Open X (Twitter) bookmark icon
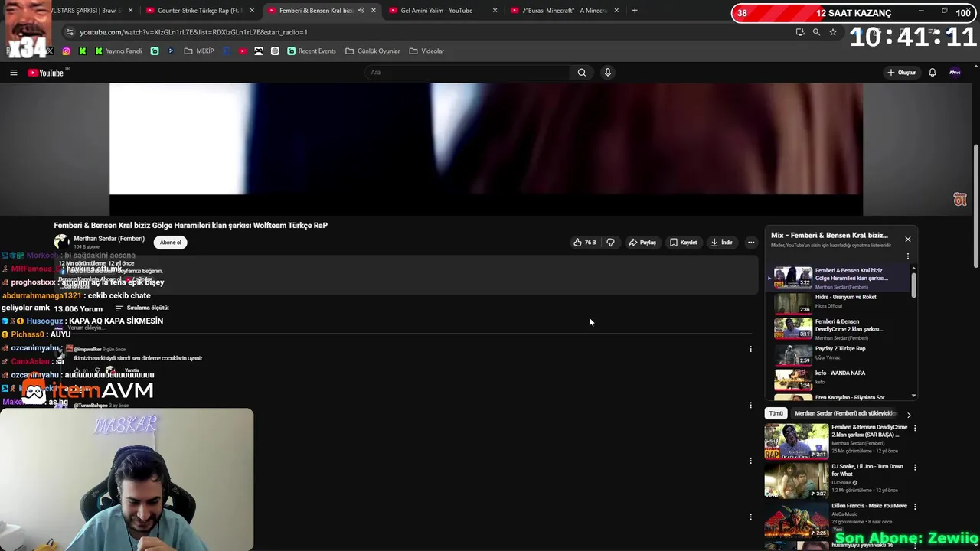Viewport: 980px width, 551px height. tap(50, 51)
